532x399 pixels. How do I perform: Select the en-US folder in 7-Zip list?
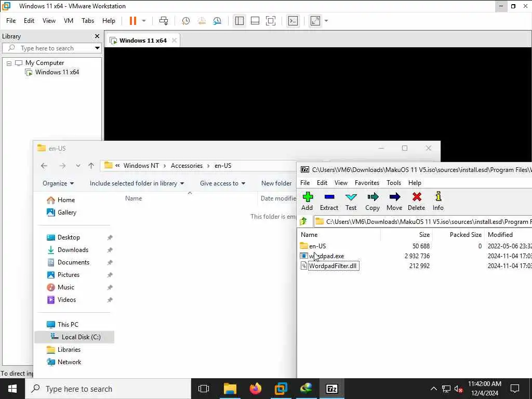point(317,246)
